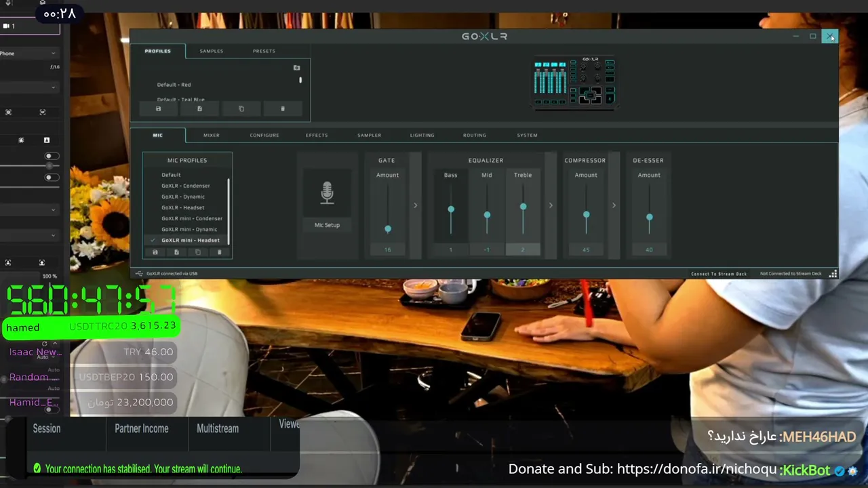Open the Configure tab

click(x=264, y=135)
